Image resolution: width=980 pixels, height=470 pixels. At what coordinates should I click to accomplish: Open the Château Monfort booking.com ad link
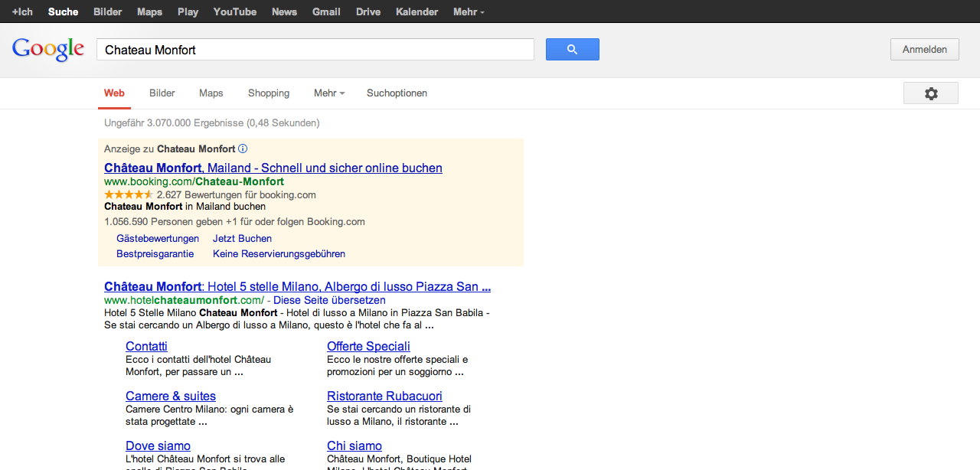tap(273, 168)
